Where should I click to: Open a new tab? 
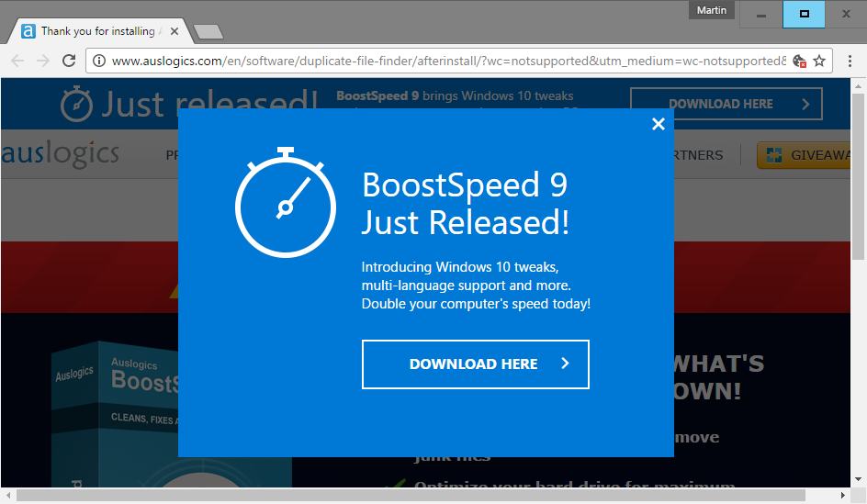click(209, 31)
